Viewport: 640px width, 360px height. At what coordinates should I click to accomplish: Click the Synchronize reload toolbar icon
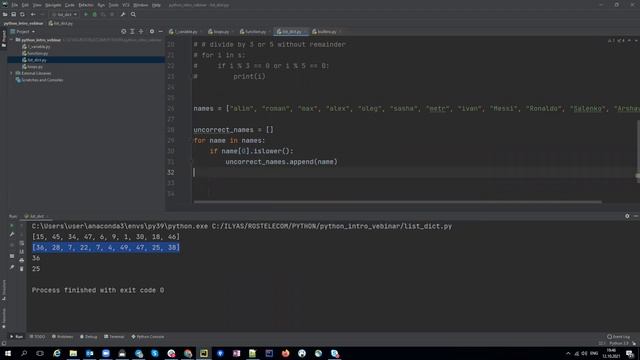point(22,14)
